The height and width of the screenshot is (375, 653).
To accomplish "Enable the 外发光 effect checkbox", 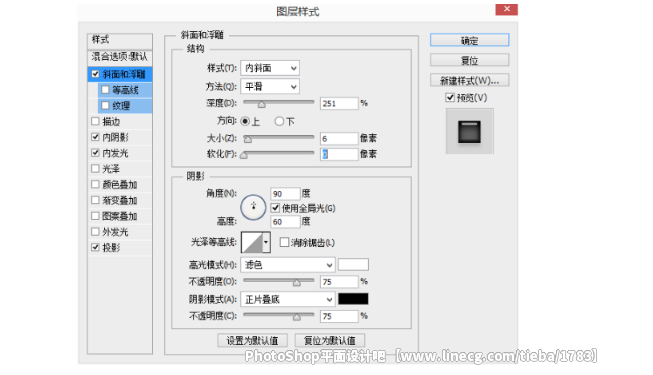I will pyautogui.click(x=95, y=231).
